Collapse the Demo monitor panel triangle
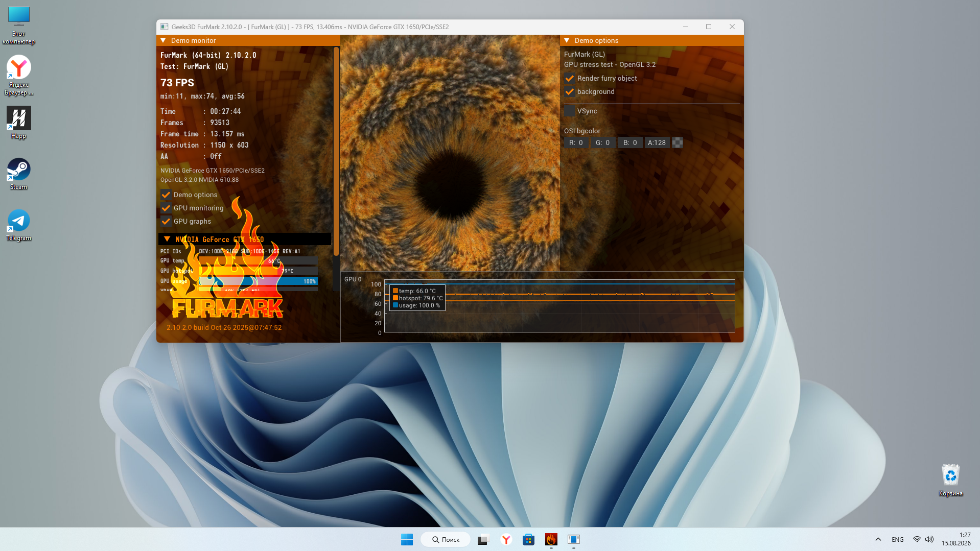The height and width of the screenshot is (551, 980). pyautogui.click(x=164, y=40)
